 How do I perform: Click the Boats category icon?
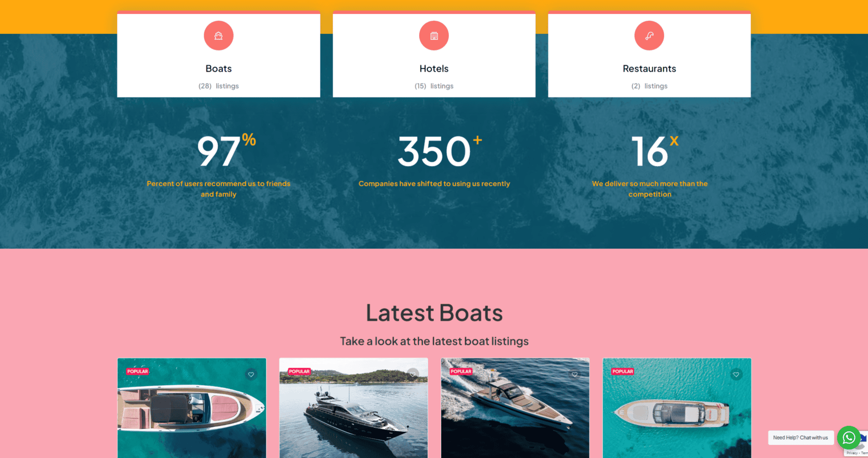218,36
